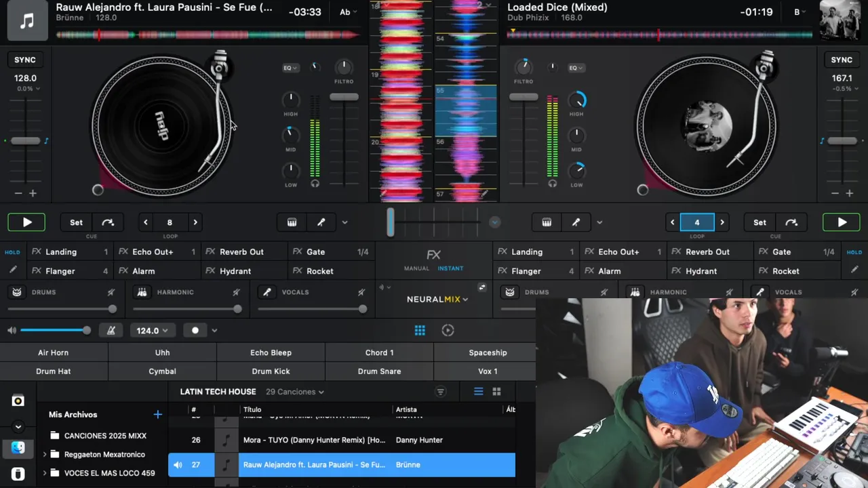Viewport: 868px width, 488px height.
Task: Play the left deck
Action: (x=26, y=222)
